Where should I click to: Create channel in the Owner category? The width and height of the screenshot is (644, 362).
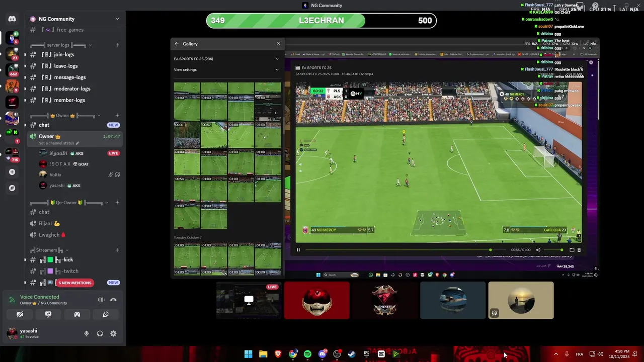pyautogui.click(x=117, y=116)
